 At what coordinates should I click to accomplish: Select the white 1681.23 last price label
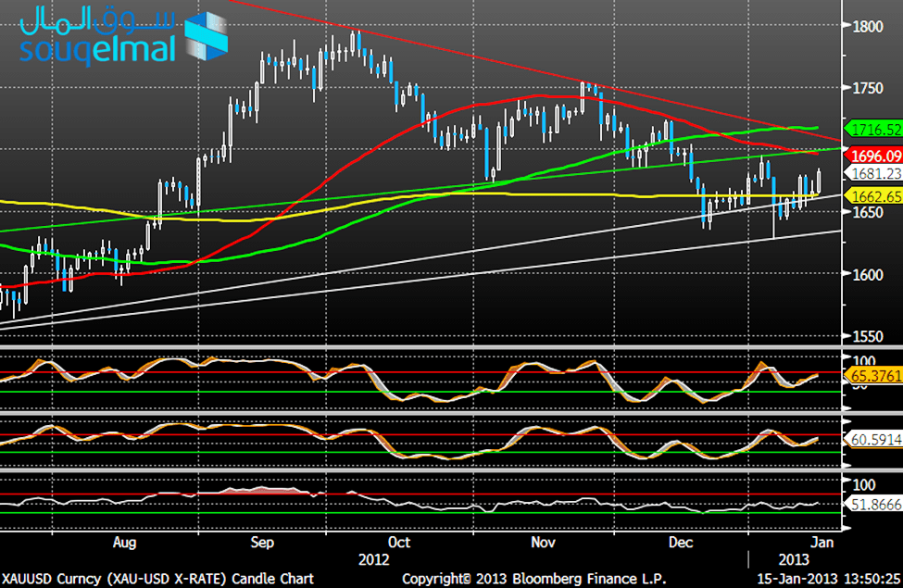point(873,173)
